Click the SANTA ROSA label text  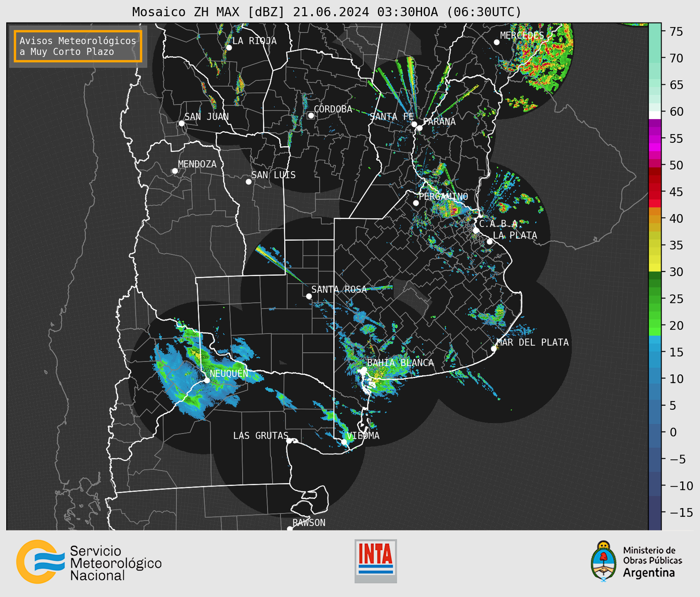(339, 289)
